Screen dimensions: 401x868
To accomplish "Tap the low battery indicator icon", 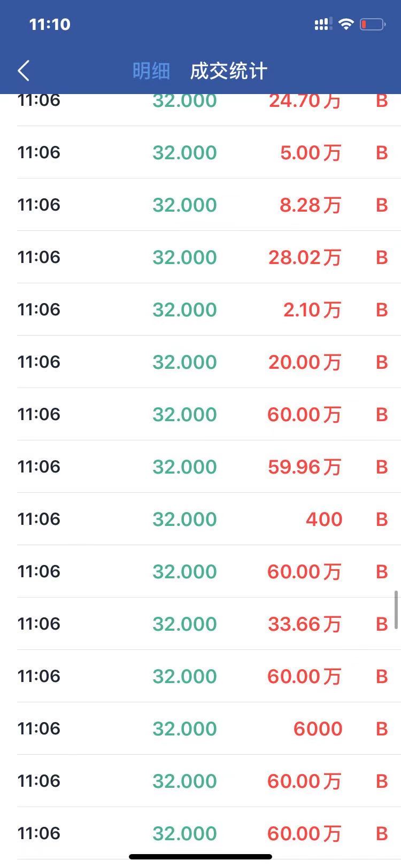I will click(372, 24).
